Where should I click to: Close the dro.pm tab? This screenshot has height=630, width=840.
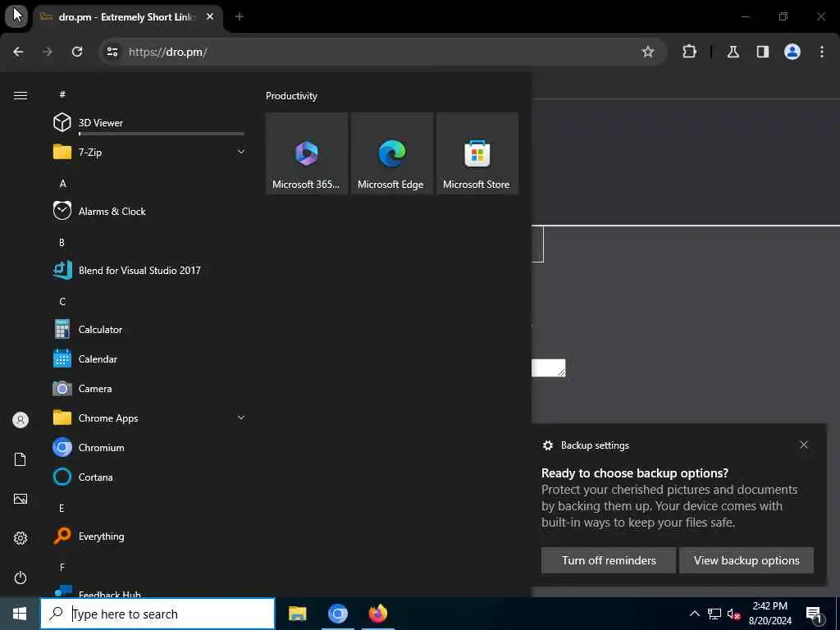[x=210, y=16]
